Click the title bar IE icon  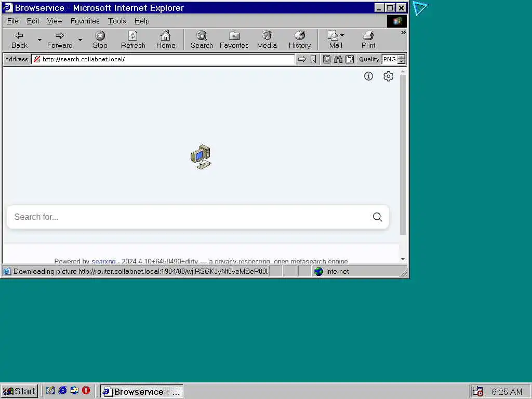(x=8, y=7)
